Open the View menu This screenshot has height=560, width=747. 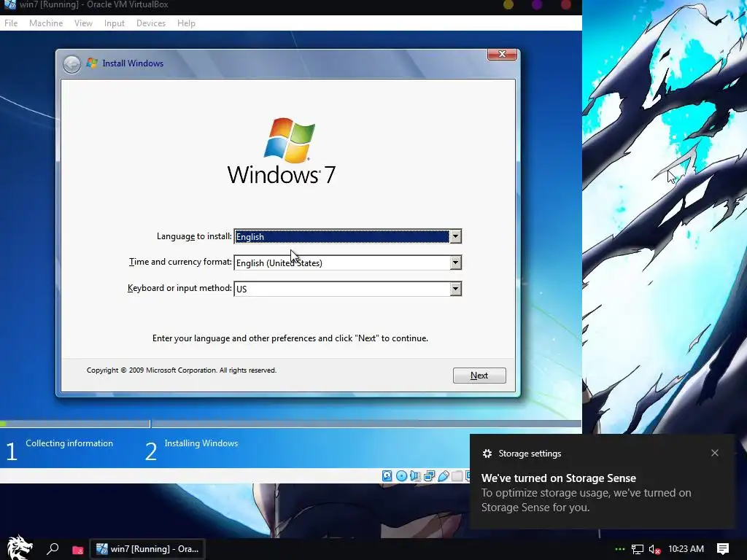pos(83,23)
